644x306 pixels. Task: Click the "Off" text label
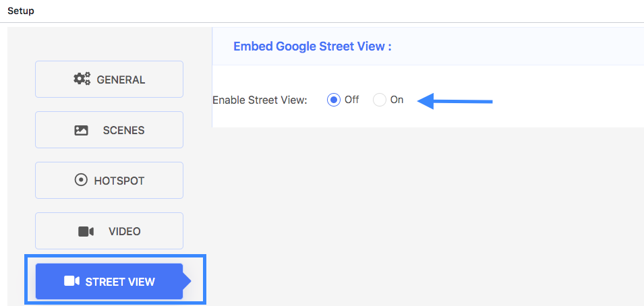tap(351, 100)
